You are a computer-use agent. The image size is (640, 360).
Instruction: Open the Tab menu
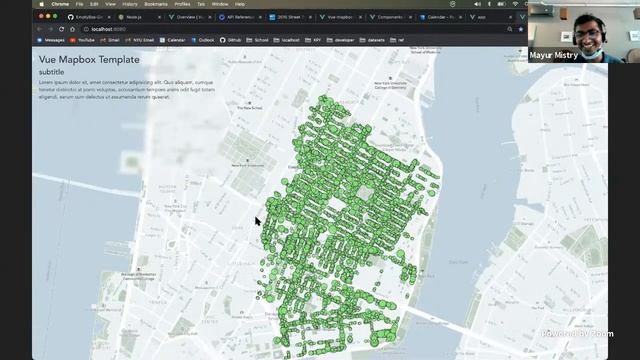tap(201, 4)
